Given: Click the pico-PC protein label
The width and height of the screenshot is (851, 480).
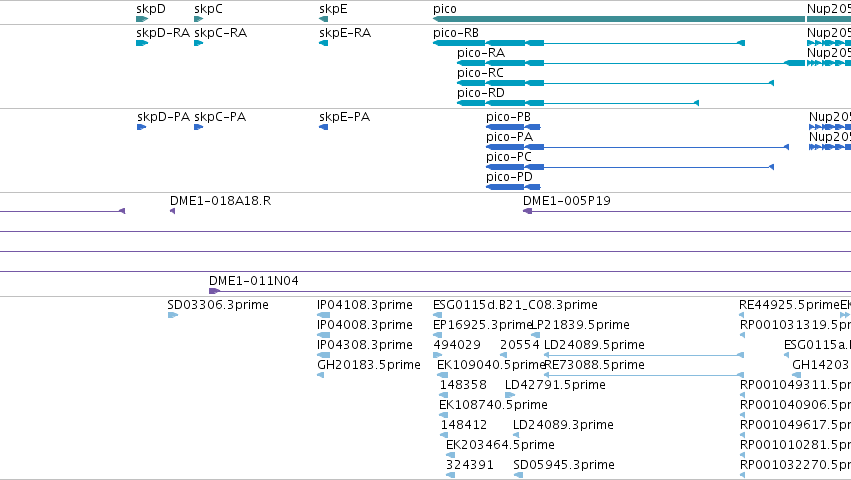Looking at the screenshot, I should pyautogui.click(x=509, y=157).
